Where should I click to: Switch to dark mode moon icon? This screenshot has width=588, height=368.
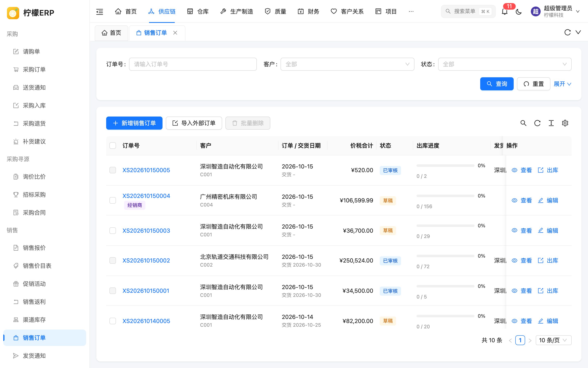point(519,11)
